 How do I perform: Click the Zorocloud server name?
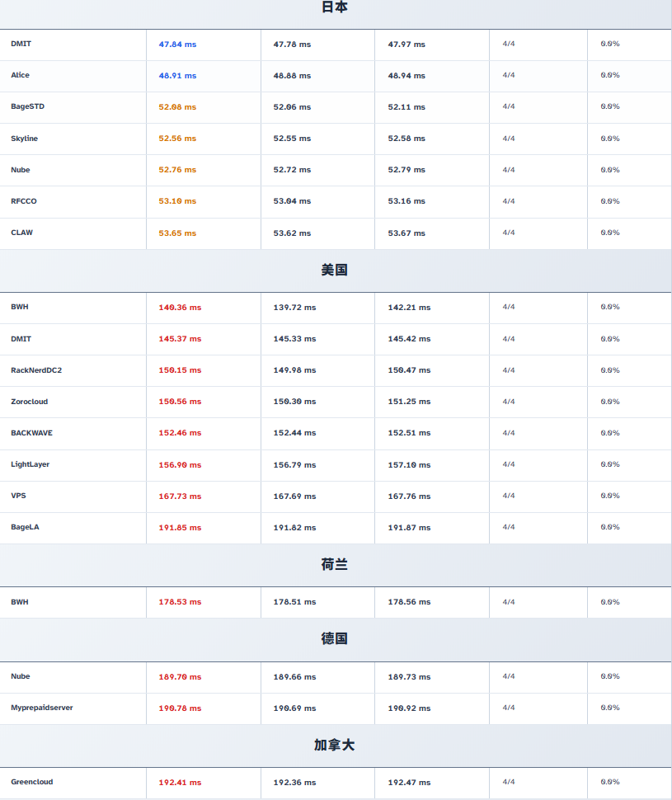[x=30, y=402]
